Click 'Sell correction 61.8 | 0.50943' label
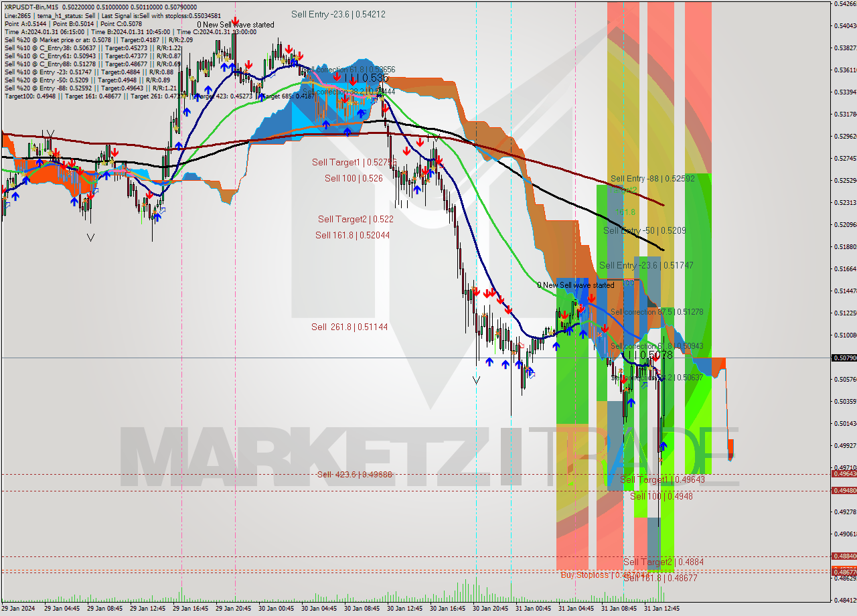The image size is (857, 616). click(x=657, y=346)
